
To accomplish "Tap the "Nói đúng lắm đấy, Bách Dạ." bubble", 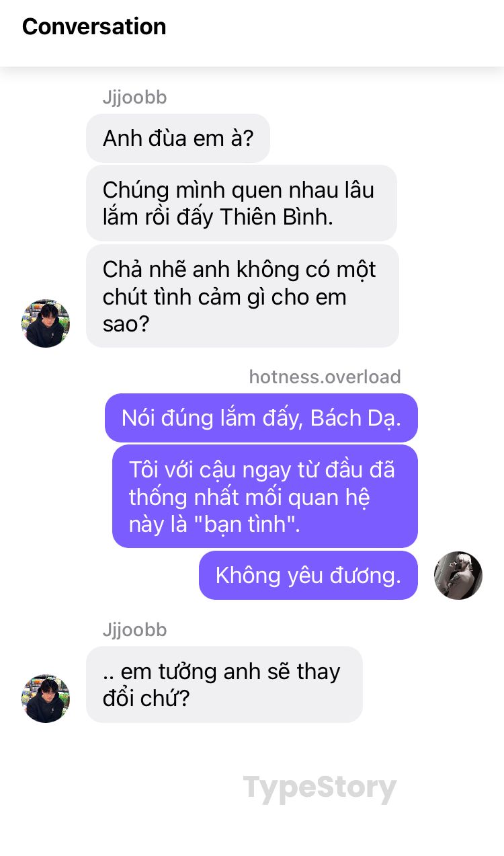I will [261, 418].
